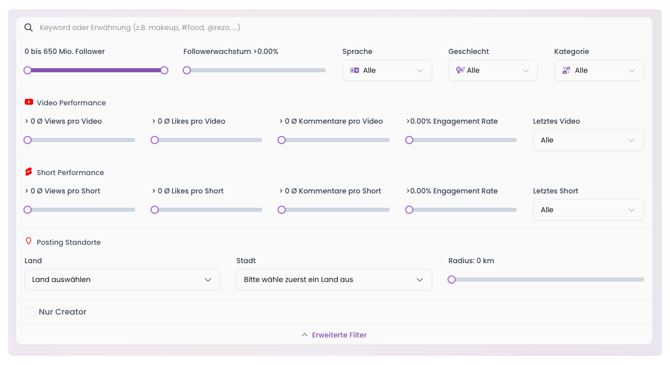Click the YouTube Video Performance icon
670x365 pixels.
tap(29, 102)
